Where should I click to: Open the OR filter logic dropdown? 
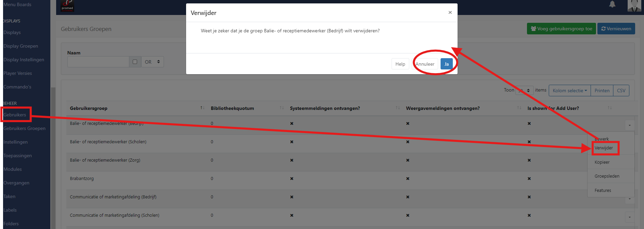tap(152, 62)
